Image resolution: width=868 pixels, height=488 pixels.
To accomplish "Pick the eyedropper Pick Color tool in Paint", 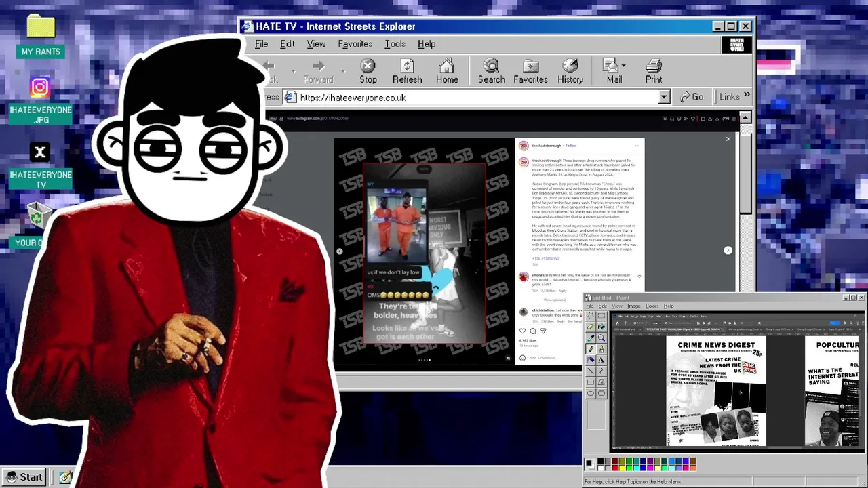I will pyautogui.click(x=591, y=338).
